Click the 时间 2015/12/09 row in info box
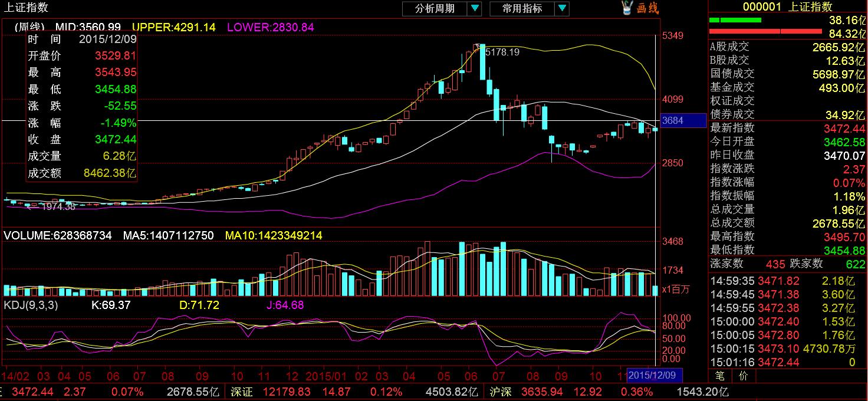Image resolution: width=868 pixels, height=401 pixels. [82, 40]
